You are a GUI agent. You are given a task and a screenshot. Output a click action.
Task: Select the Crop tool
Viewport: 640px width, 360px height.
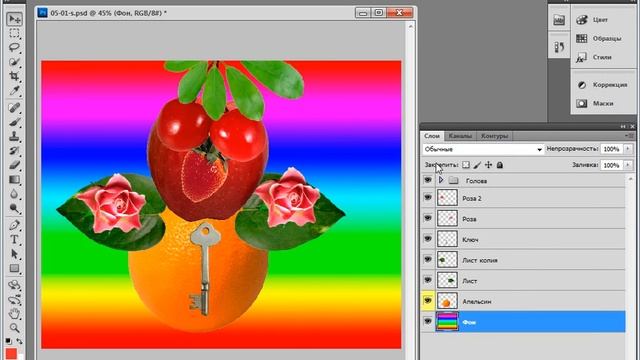14,76
